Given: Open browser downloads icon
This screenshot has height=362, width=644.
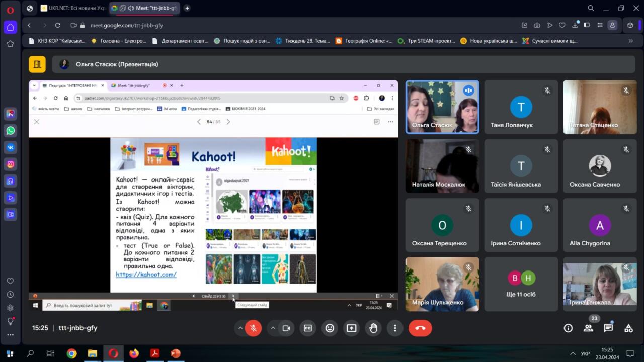Looking at the screenshot, I should tap(575, 25).
